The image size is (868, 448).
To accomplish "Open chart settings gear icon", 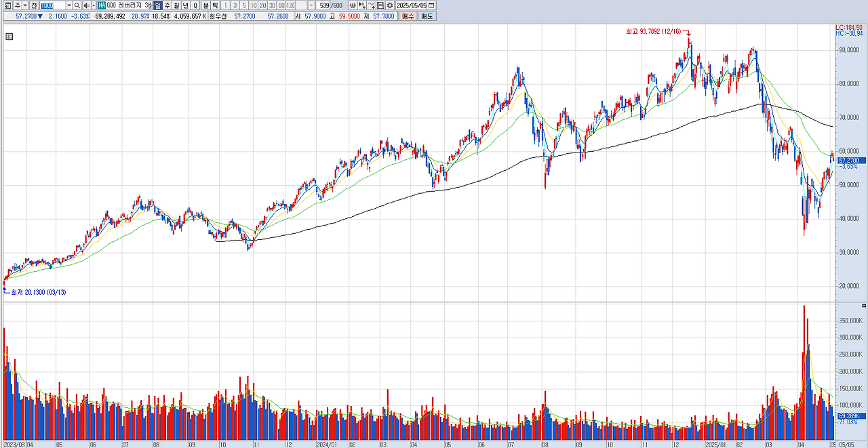I will [390, 5].
